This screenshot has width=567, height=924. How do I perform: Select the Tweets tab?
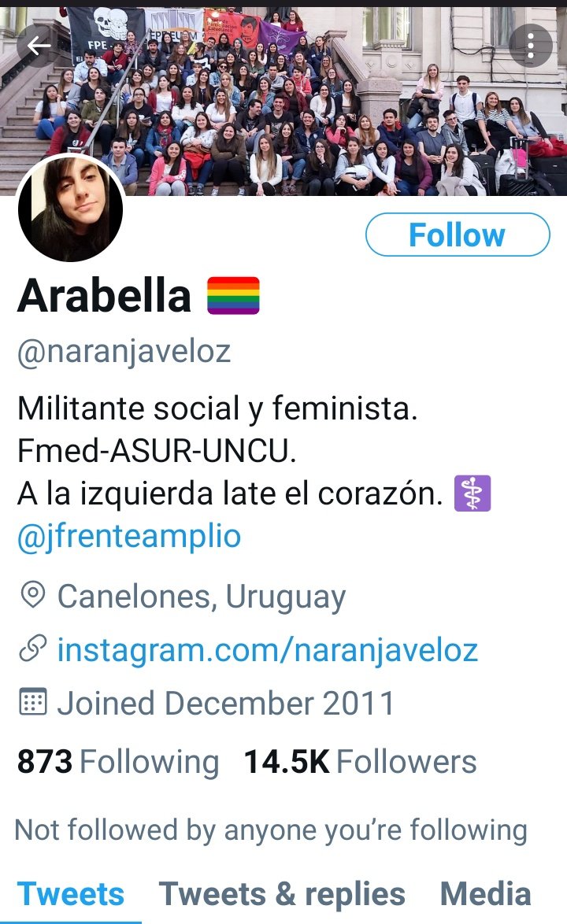(71, 894)
